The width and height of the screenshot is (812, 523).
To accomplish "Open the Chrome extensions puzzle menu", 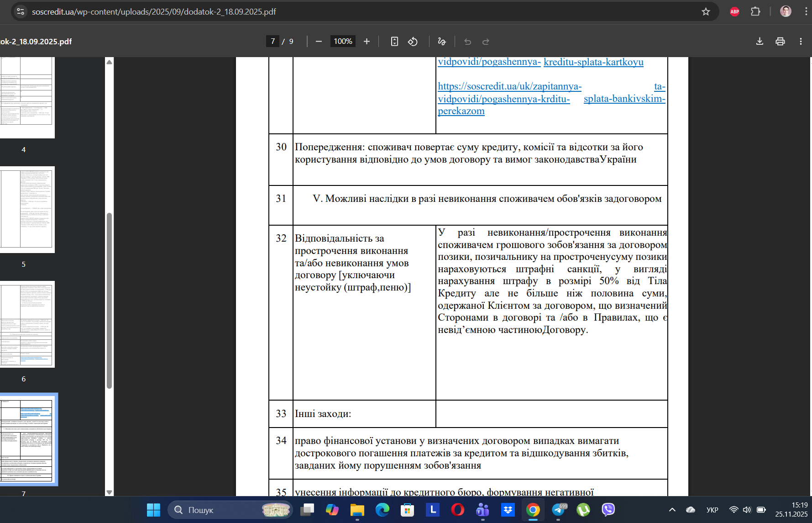I will (x=755, y=11).
